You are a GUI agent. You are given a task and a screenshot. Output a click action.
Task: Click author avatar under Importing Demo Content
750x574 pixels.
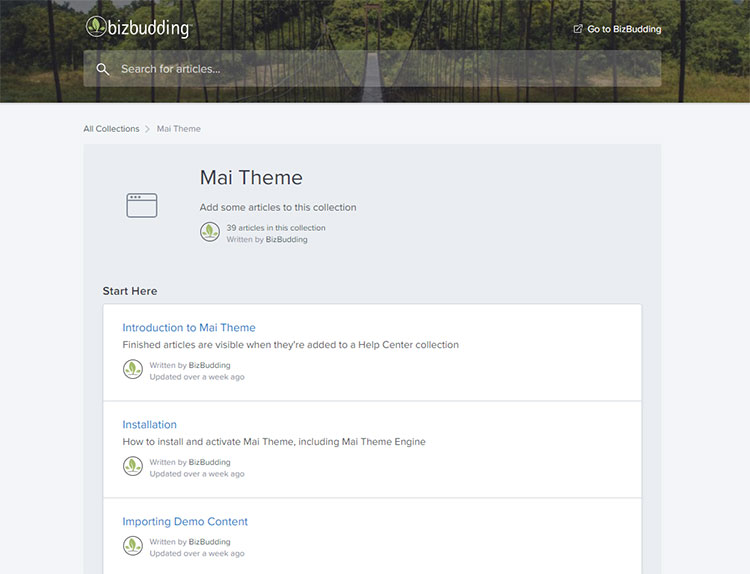pyautogui.click(x=133, y=546)
